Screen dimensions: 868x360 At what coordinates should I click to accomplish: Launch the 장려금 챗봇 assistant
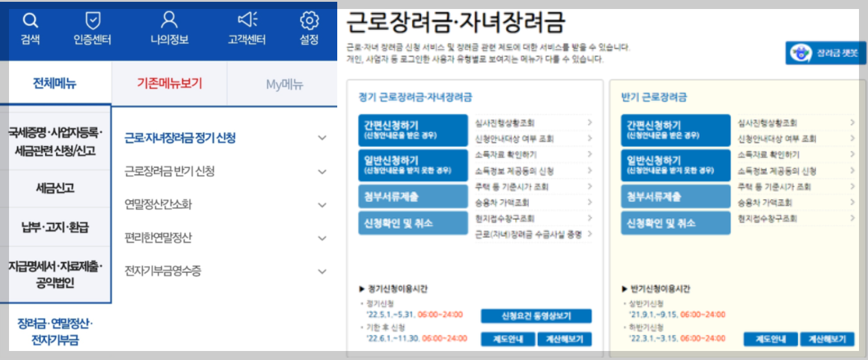825,52
